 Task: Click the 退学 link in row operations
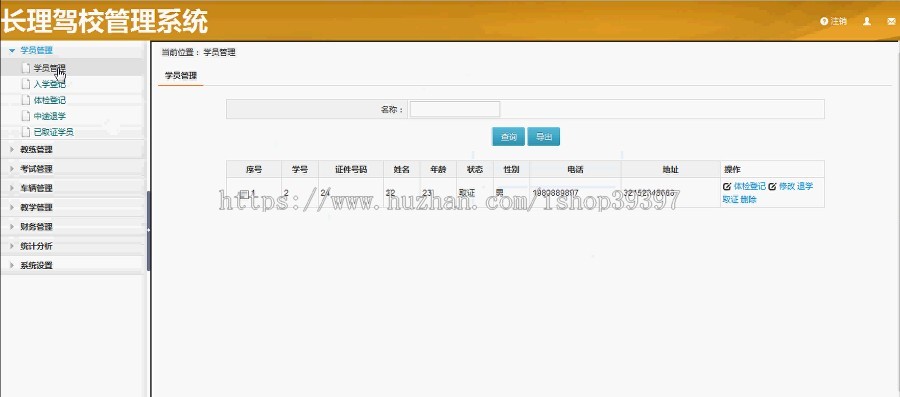[805, 186]
